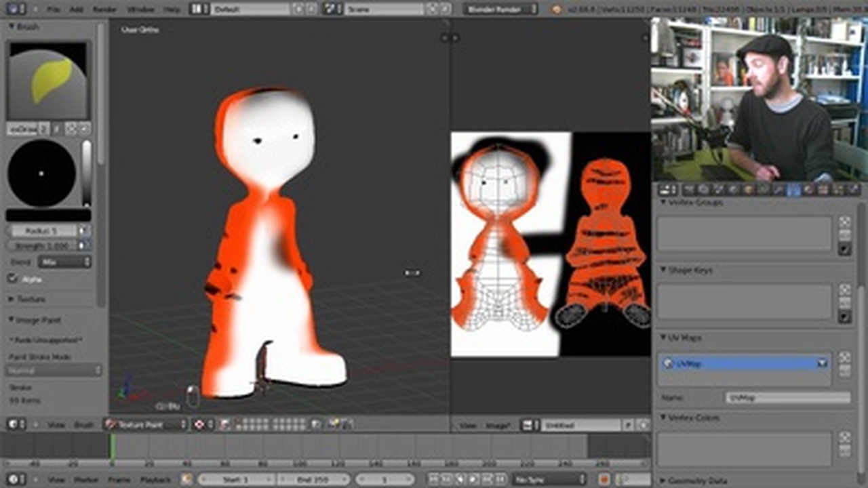Click the Render properties camera icon

pos(688,190)
